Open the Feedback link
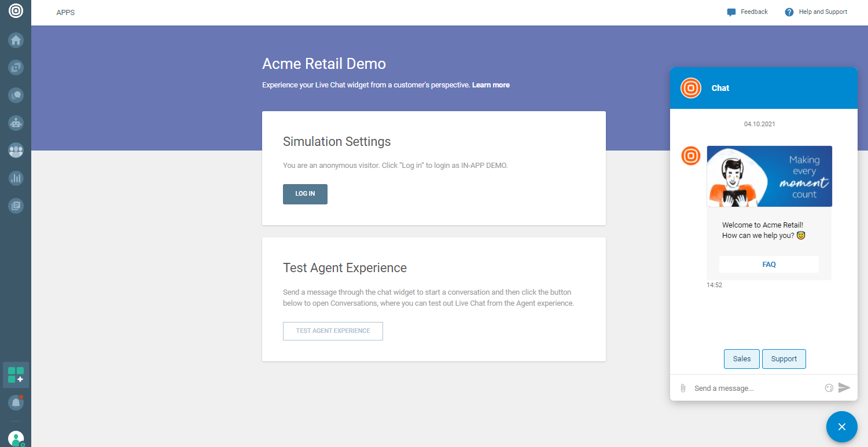Viewport: 868px width, 447px height. coord(754,12)
